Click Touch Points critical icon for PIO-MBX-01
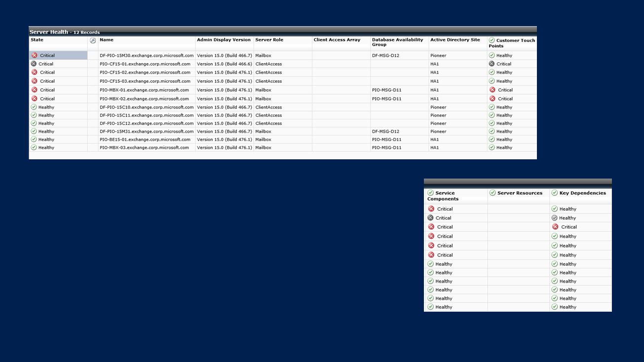The height and width of the screenshot is (362, 644). tap(492, 90)
